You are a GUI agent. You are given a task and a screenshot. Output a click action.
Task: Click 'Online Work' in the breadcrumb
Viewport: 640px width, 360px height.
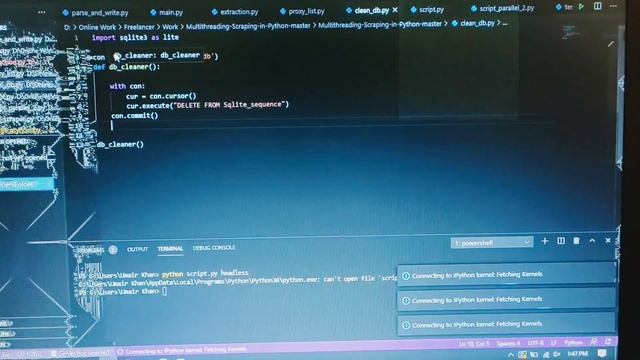tap(97, 27)
